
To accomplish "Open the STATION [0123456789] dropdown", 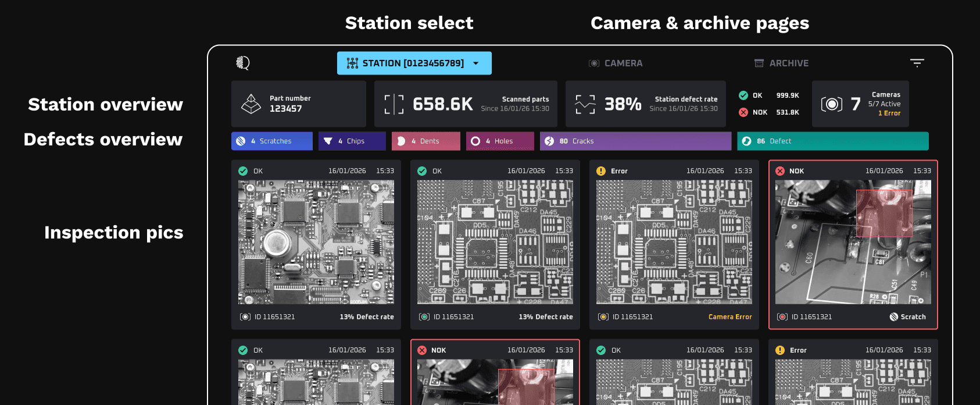I will (x=414, y=63).
